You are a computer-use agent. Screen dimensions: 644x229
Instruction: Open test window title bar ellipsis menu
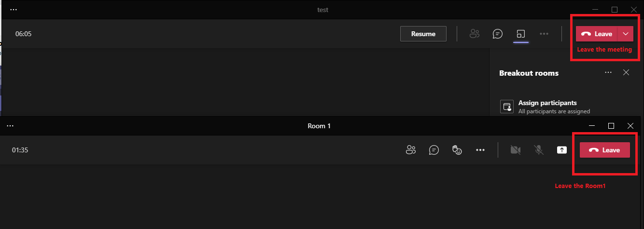click(14, 10)
